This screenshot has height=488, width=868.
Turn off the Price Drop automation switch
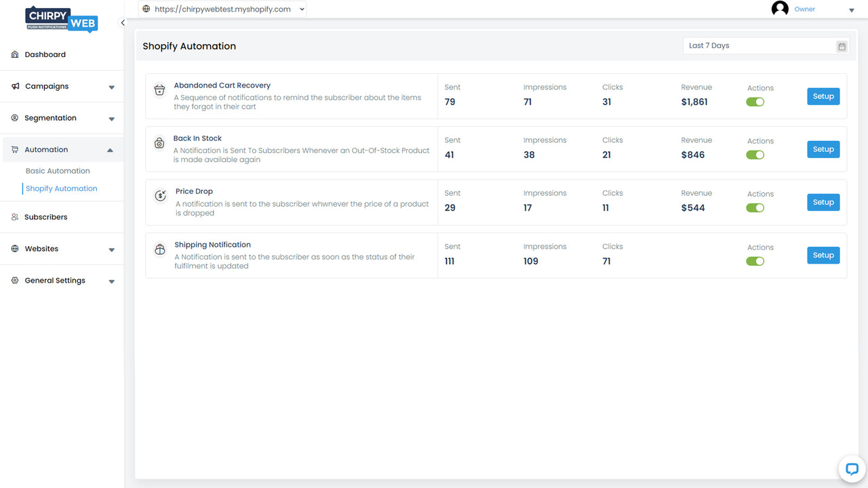pos(755,208)
